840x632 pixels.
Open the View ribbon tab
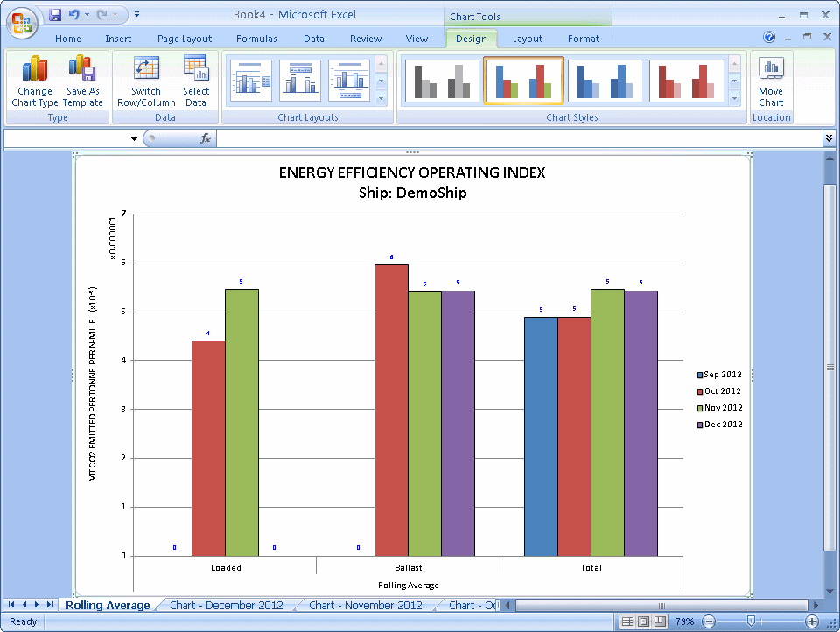(x=416, y=39)
